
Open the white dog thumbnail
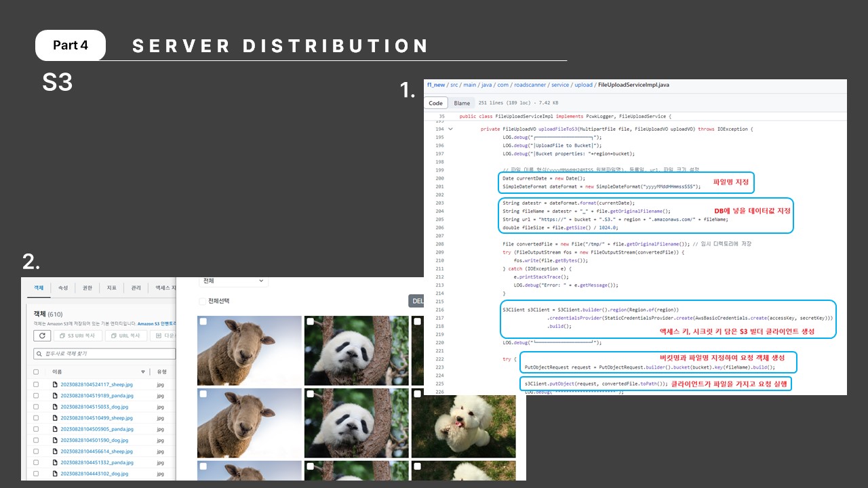[463, 423]
